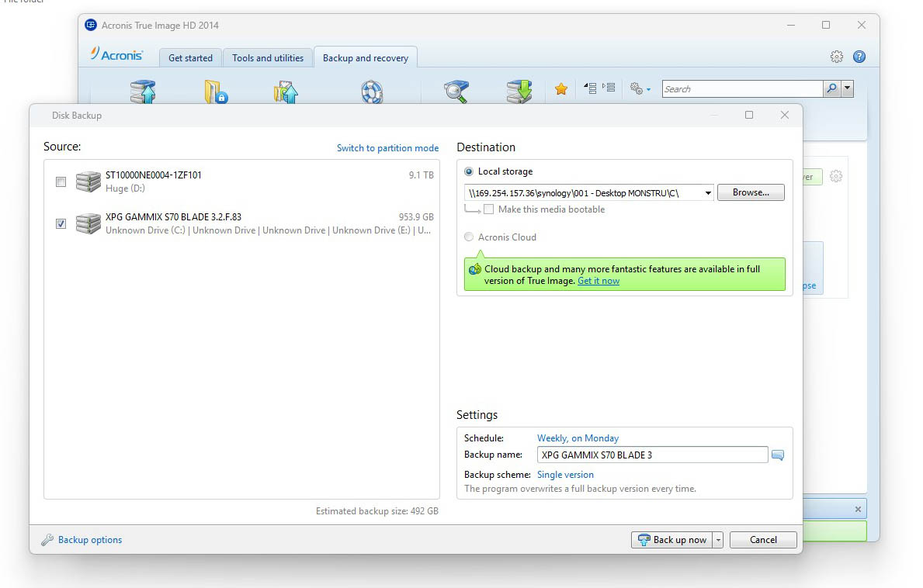
Task: Click the Huge (D:) drive label
Action: click(125, 189)
